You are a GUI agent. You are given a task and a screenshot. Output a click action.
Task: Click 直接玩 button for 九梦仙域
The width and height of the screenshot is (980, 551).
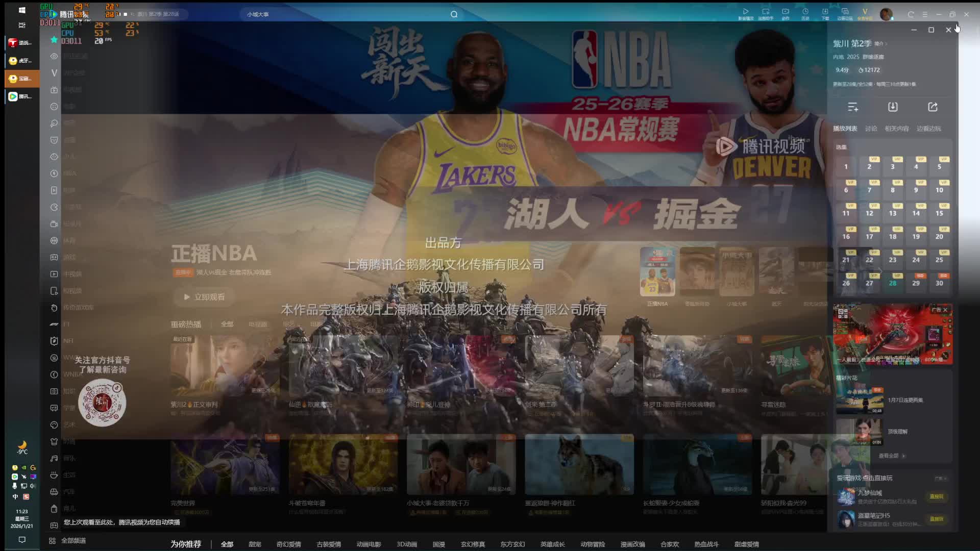(x=936, y=496)
